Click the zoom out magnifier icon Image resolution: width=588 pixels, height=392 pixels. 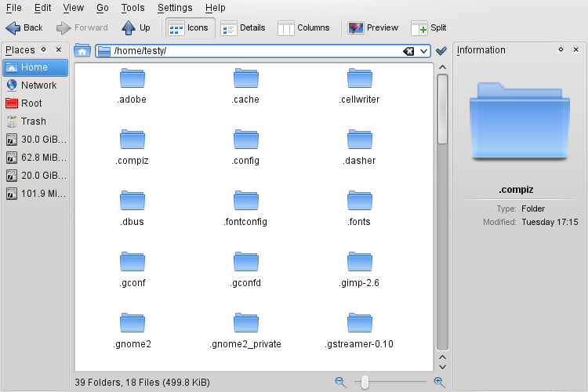[x=341, y=382]
